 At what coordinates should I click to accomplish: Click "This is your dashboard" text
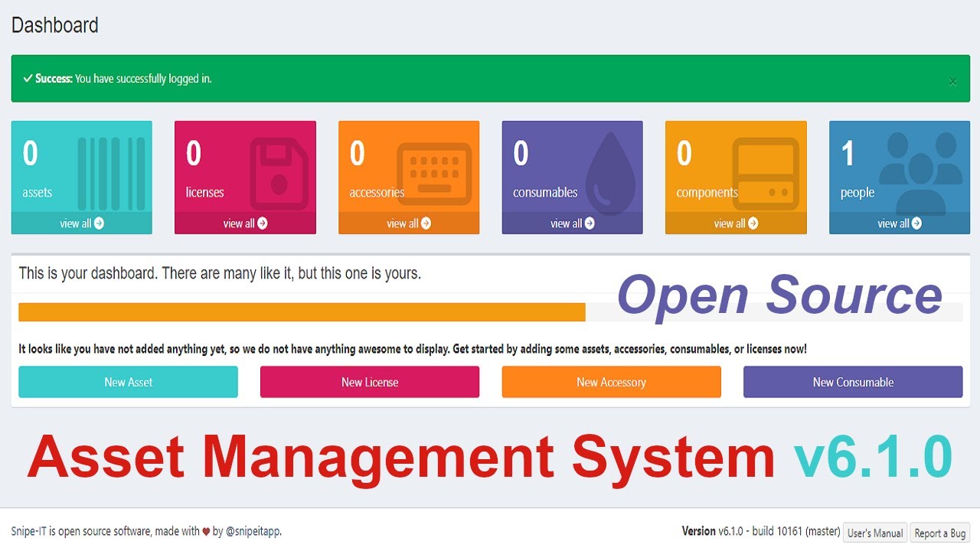click(x=220, y=273)
